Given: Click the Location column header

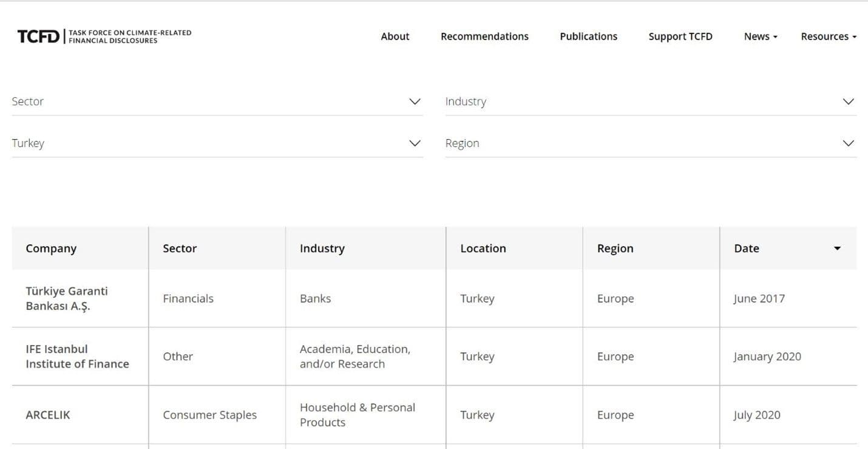Looking at the screenshot, I should click(483, 248).
